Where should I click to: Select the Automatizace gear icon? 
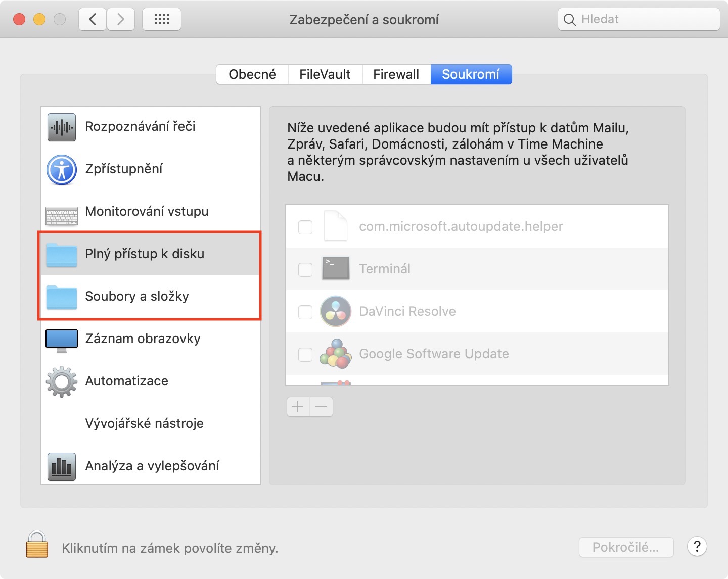click(62, 382)
